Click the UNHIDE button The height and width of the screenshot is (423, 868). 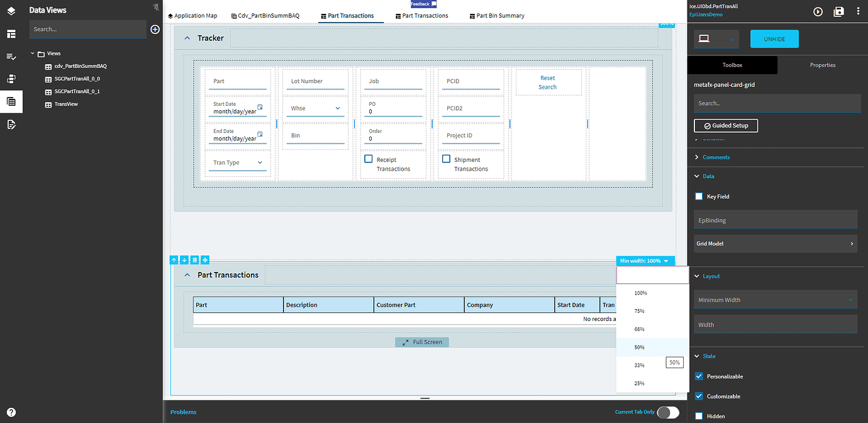tap(774, 38)
